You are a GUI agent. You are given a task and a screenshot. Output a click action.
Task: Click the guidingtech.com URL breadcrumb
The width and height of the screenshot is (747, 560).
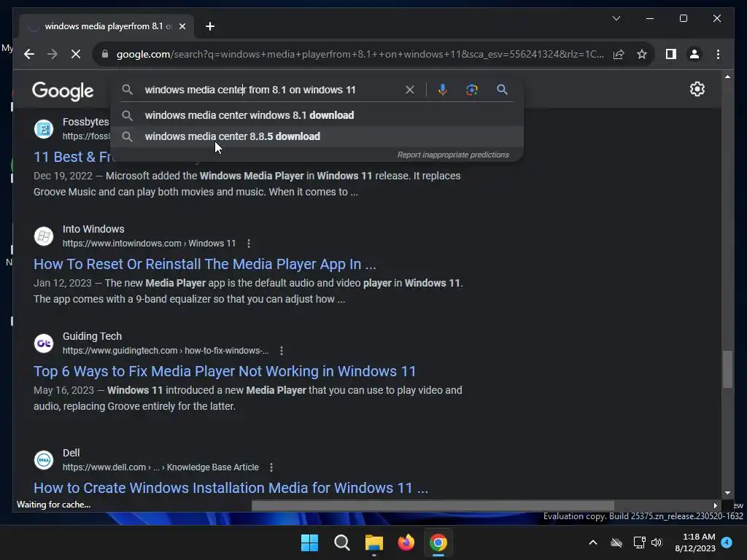point(166,351)
